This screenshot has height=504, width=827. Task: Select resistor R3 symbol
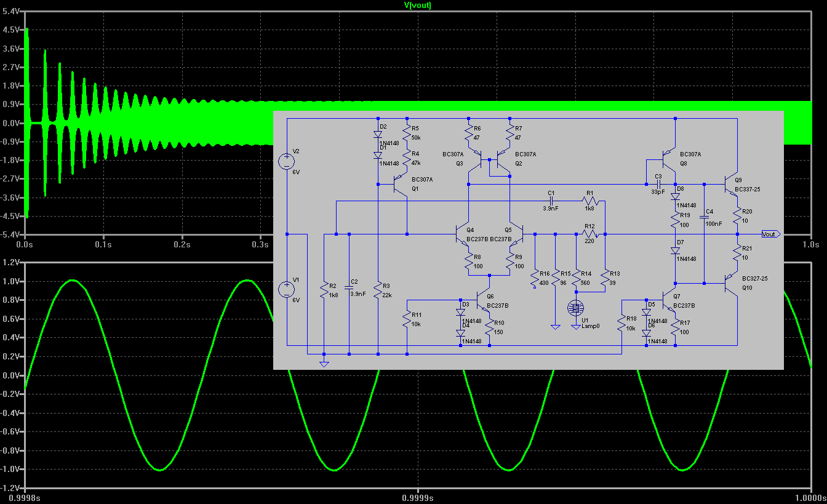pyautogui.click(x=378, y=289)
